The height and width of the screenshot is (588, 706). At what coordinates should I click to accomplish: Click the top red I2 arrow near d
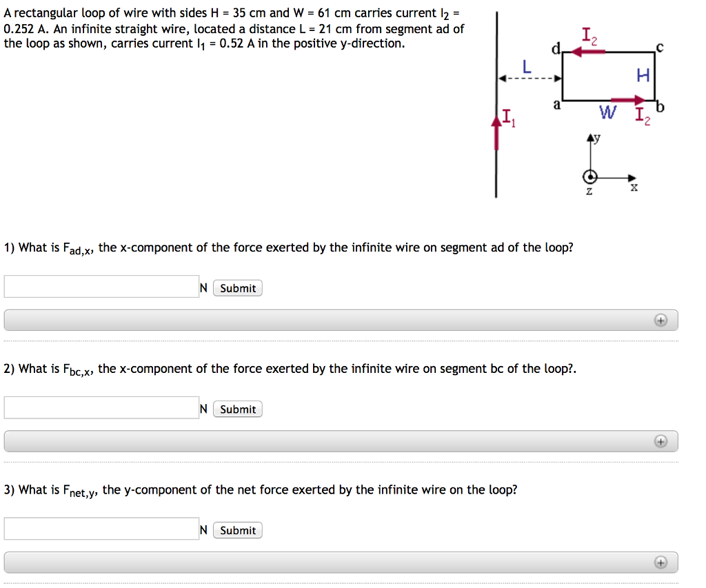coord(588,52)
